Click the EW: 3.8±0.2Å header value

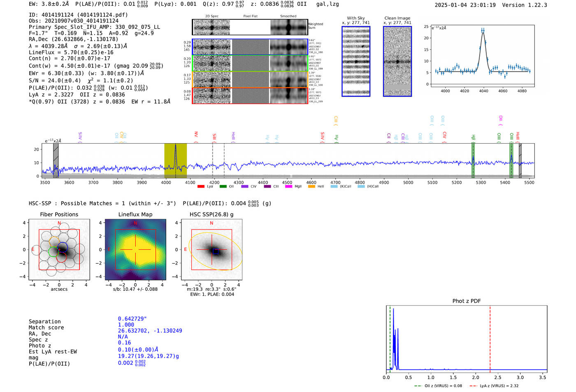(x=49, y=4)
